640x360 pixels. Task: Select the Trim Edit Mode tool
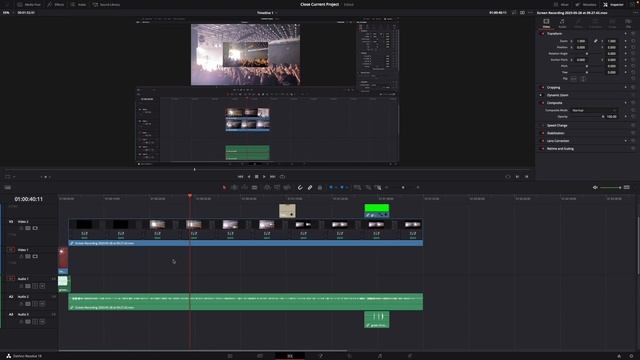point(235,187)
